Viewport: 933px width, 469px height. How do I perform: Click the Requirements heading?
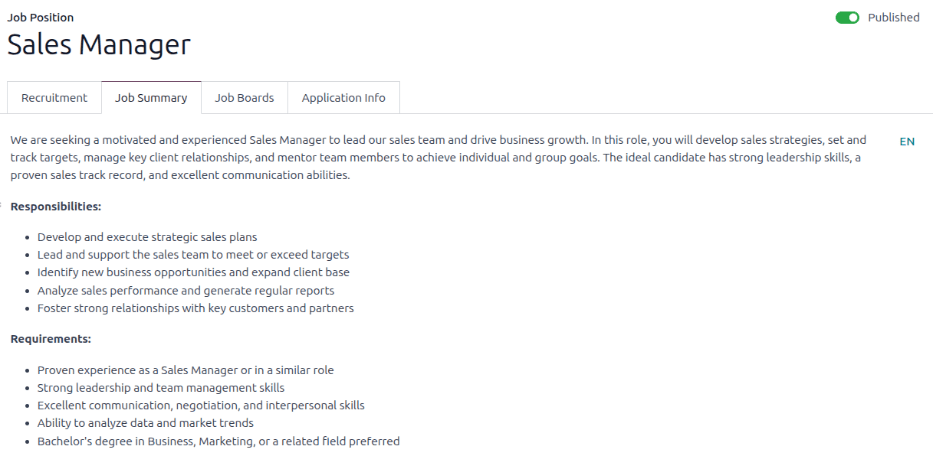pyautogui.click(x=51, y=339)
